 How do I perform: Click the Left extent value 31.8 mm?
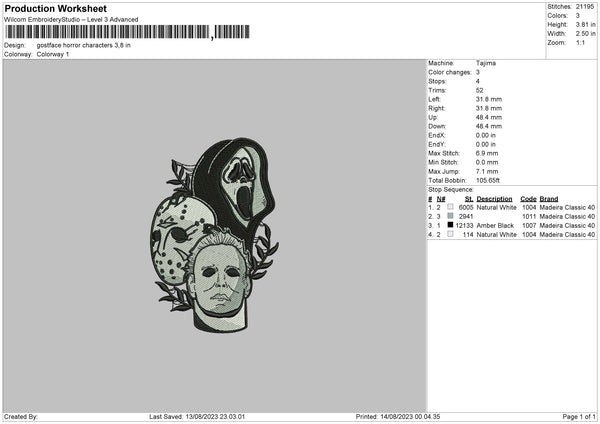[489, 99]
